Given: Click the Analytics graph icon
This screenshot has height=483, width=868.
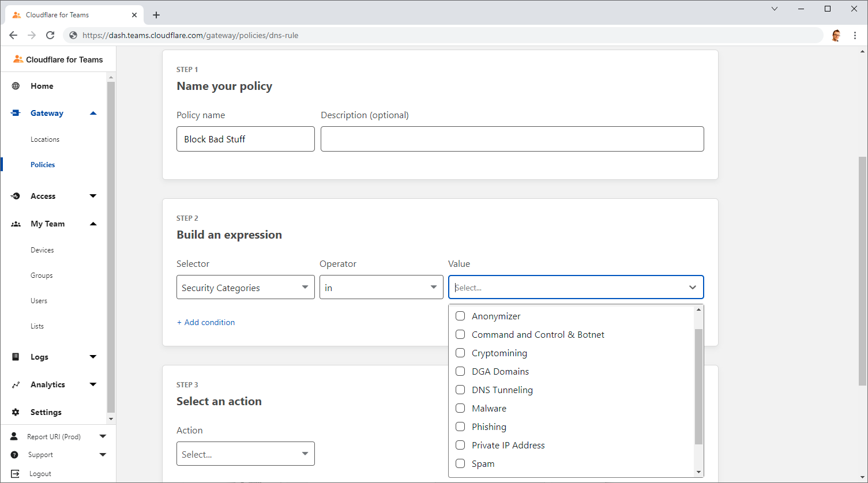Looking at the screenshot, I should tap(16, 385).
